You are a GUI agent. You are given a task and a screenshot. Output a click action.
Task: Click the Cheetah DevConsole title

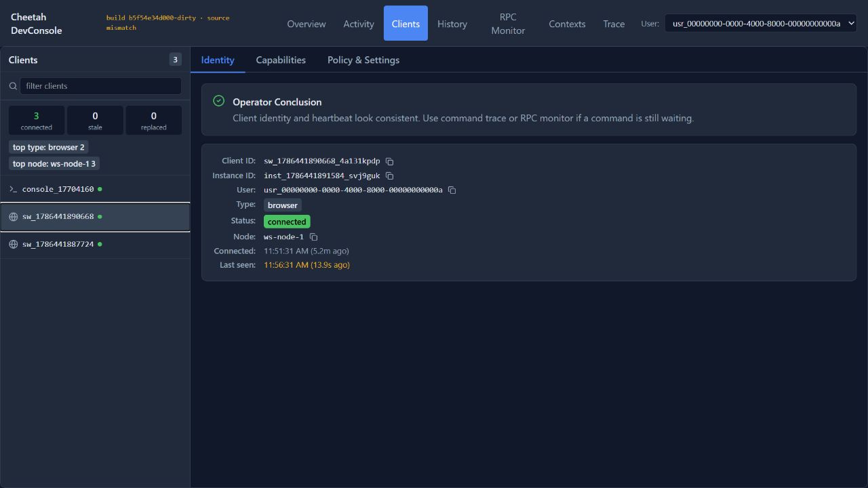coord(37,24)
